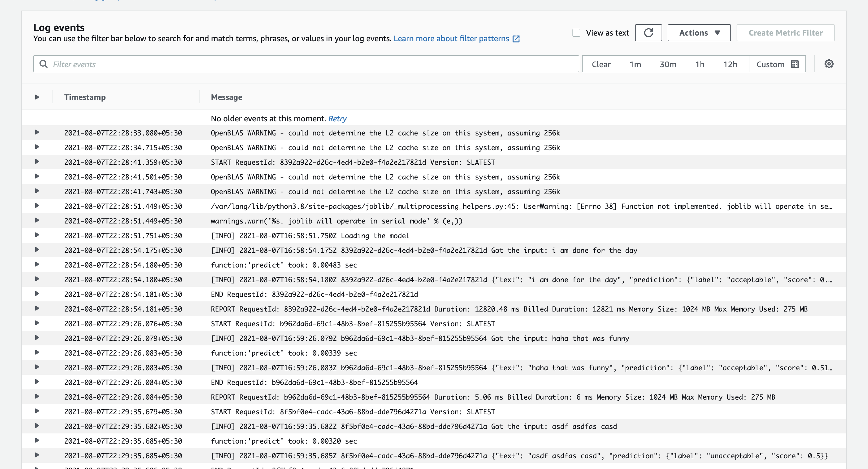The width and height of the screenshot is (868, 469).
Task: Open Learn more about filter patterns link
Action: click(x=451, y=39)
